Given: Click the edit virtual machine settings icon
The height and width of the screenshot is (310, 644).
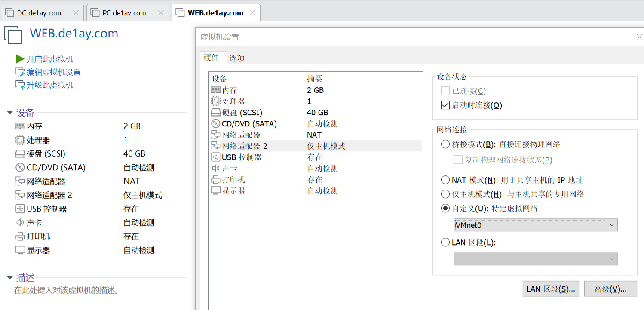Looking at the screenshot, I should [x=20, y=72].
